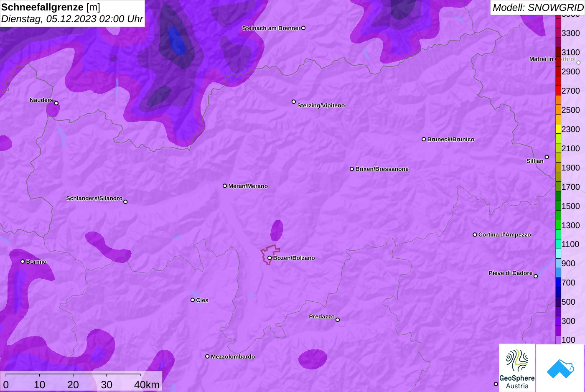Click the Bozen/Bolzano marker dot
This screenshot has width=585, height=392.
click(x=270, y=258)
